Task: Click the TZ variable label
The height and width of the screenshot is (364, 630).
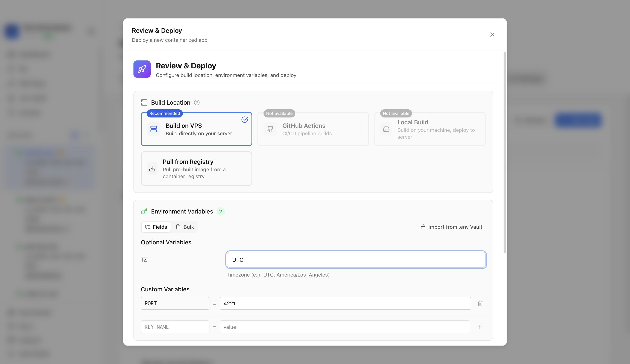Action: point(144,260)
